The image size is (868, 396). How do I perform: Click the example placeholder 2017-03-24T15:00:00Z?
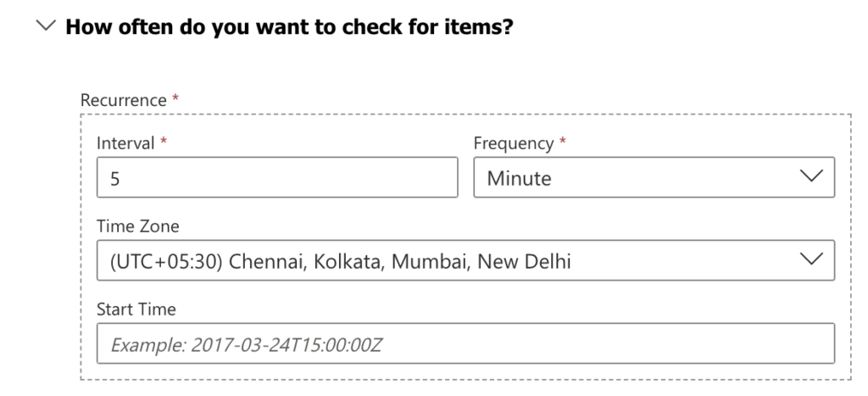pos(287,345)
